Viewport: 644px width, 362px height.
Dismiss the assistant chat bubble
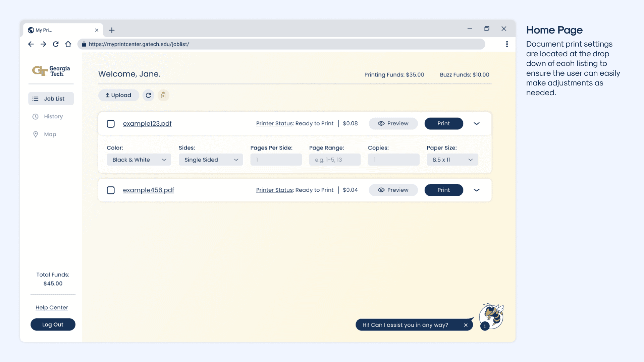coord(466,325)
